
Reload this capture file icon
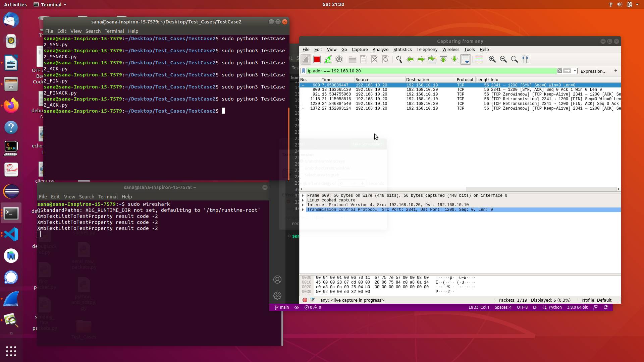pos(386,59)
